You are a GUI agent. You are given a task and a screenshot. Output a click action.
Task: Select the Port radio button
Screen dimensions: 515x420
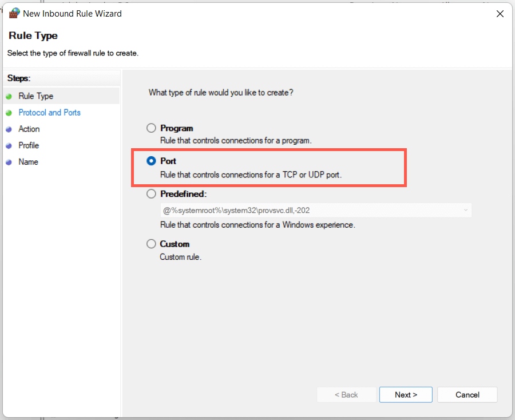pos(151,161)
